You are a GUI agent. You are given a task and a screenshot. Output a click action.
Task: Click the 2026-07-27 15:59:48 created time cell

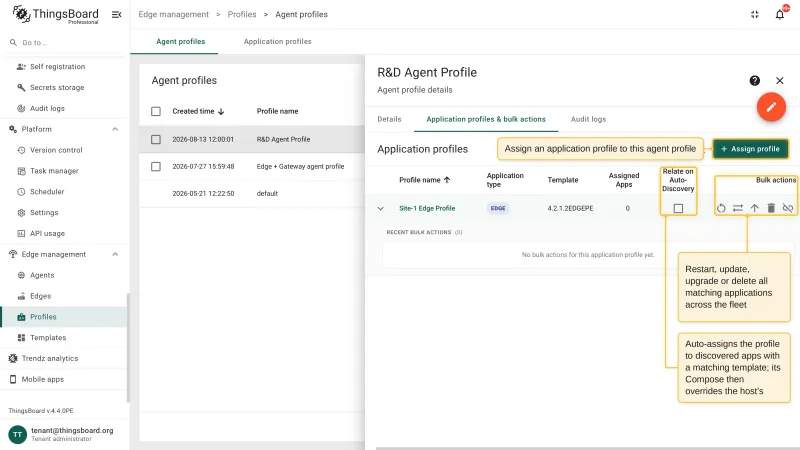click(x=203, y=166)
